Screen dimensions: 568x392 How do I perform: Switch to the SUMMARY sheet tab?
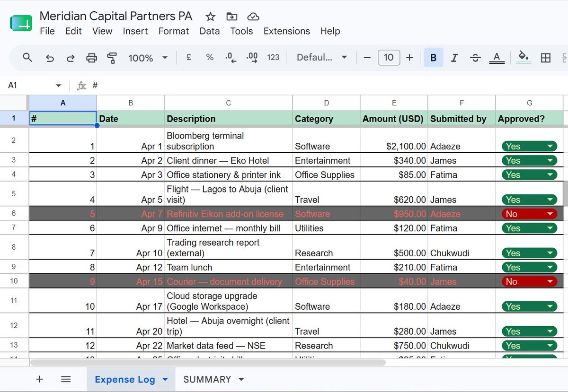tap(207, 379)
